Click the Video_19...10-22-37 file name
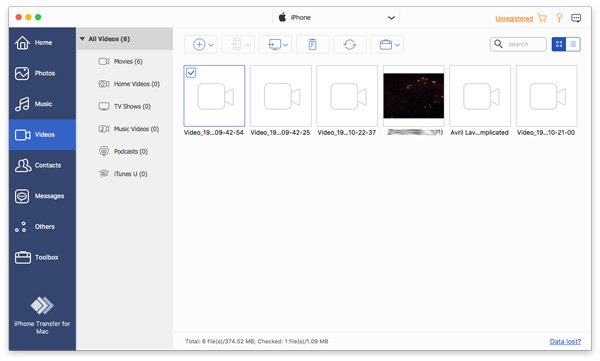Viewport: 600px width, 361px height. (x=347, y=132)
